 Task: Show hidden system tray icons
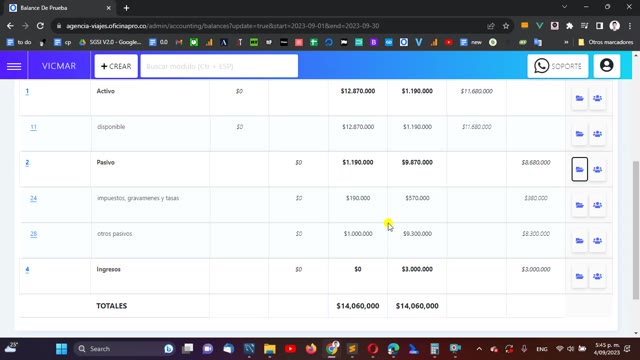(x=479, y=349)
